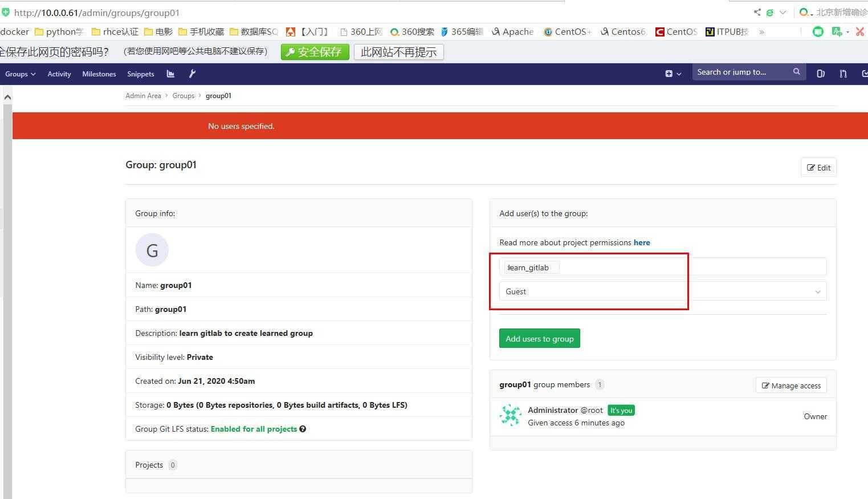Go to Groups breadcrumb
The image size is (868, 499).
(184, 96)
